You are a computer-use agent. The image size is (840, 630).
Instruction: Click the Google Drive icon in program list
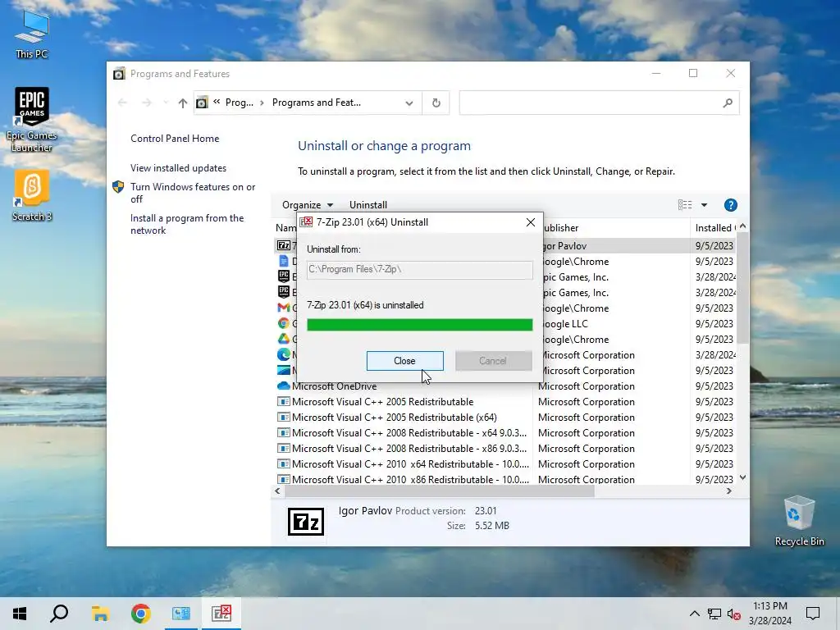click(x=283, y=339)
